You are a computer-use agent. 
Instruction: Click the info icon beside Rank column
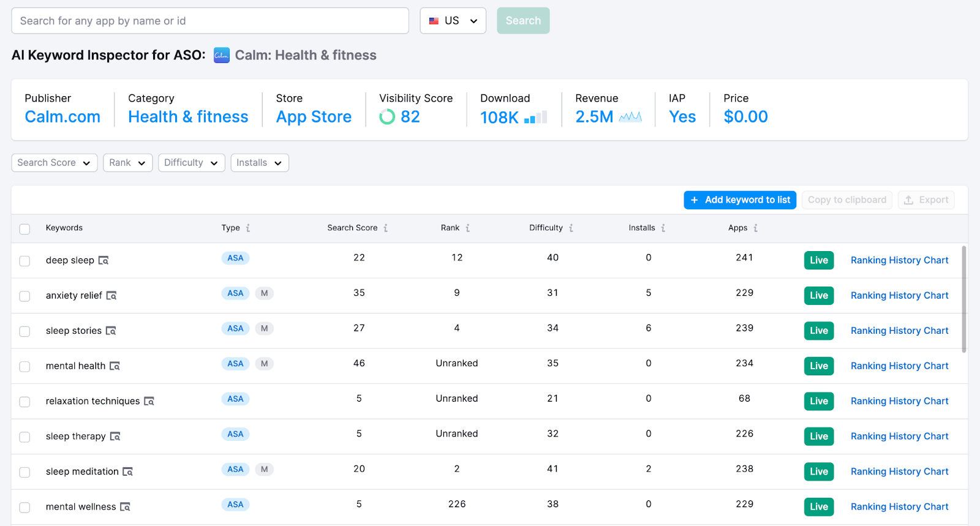(467, 228)
